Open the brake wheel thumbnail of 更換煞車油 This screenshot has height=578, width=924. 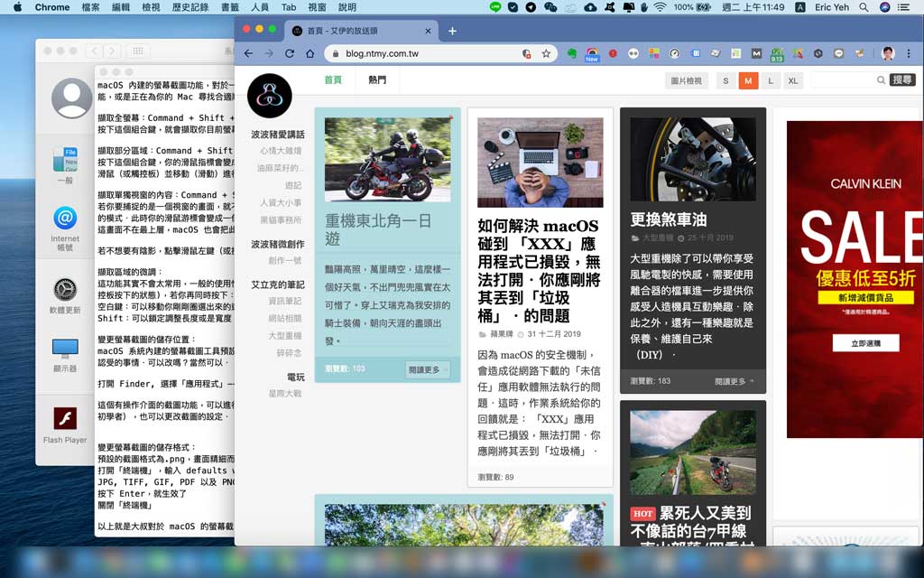click(x=693, y=159)
